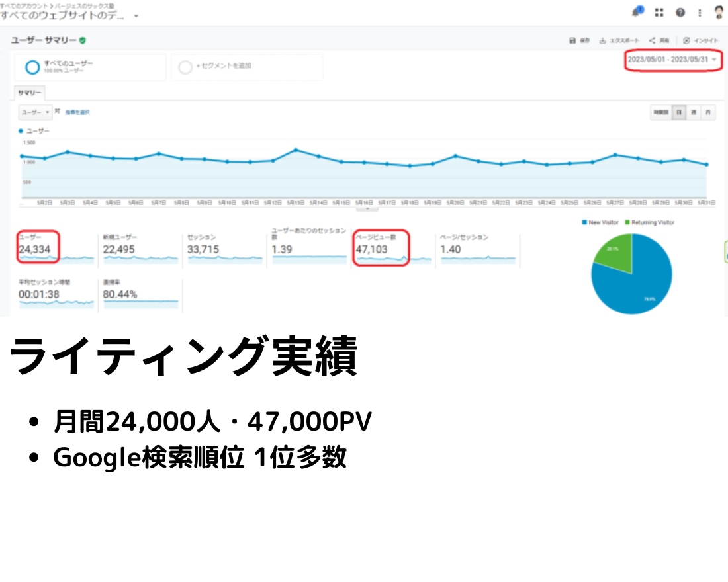Open the user account avatar
This screenshot has width=728, height=582.
coord(719,12)
